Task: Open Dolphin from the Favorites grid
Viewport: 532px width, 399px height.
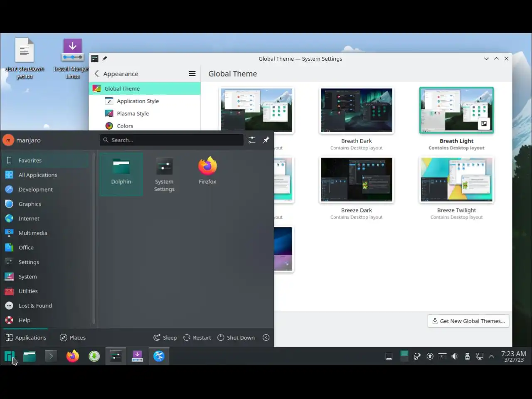Action: [x=121, y=174]
